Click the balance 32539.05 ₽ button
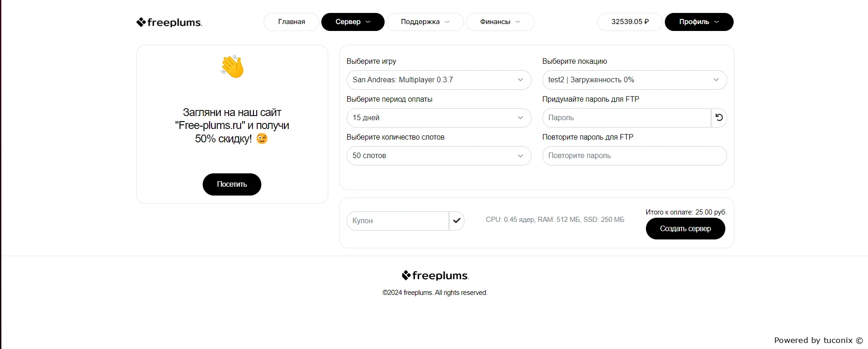Viewport: 868px width, 349px height. [x=630, y=22]
